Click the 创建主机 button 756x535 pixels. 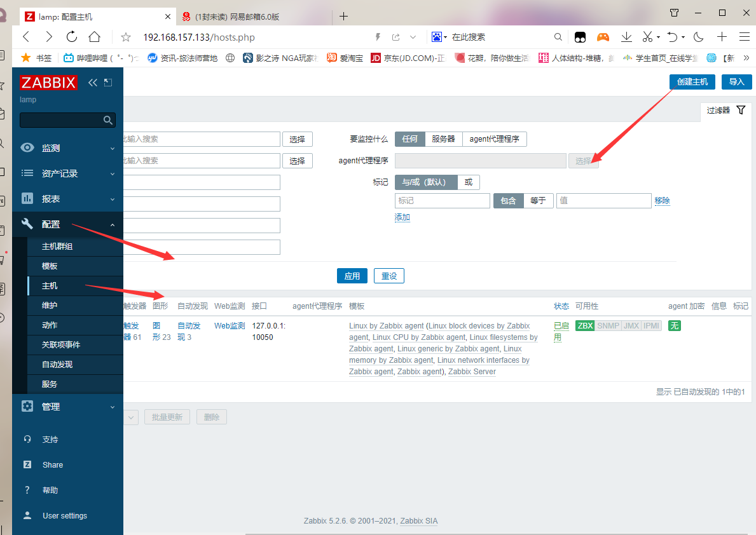[x=692, y=82]
